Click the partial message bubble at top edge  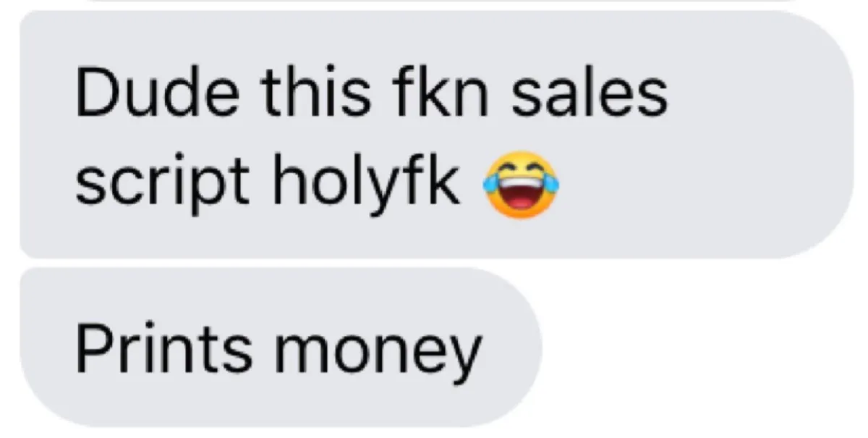(441, 1)
